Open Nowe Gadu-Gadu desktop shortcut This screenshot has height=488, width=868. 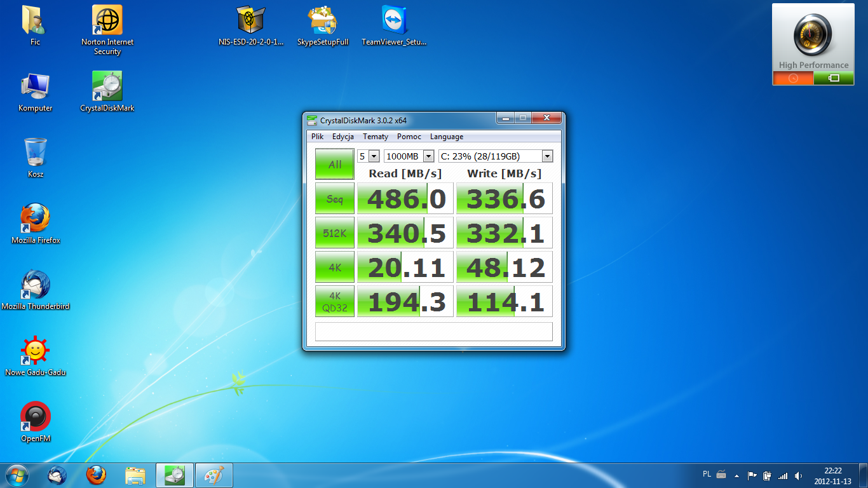point(36,356)
